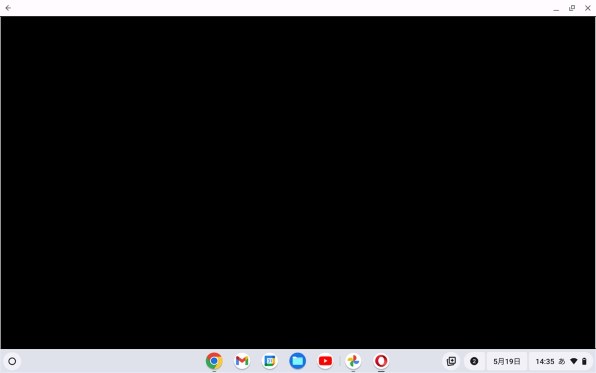Close the current app window
This screenshot has width=596, height=373.
[588, 8]
